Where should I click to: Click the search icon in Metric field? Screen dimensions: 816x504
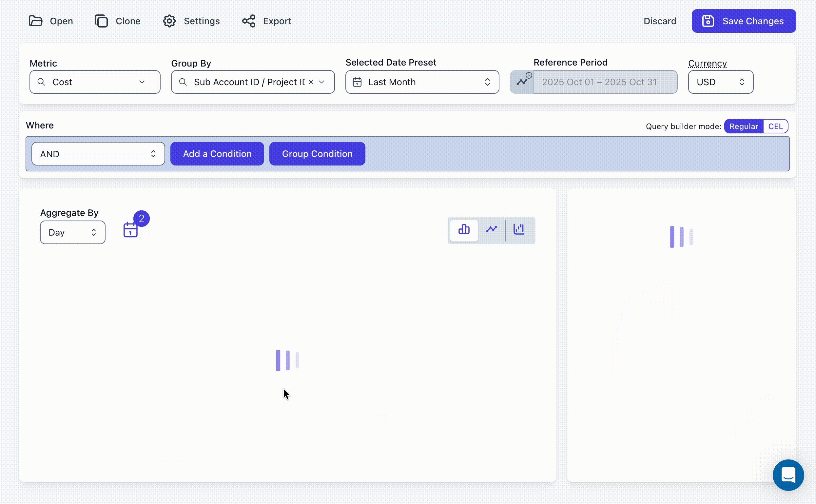42,82
